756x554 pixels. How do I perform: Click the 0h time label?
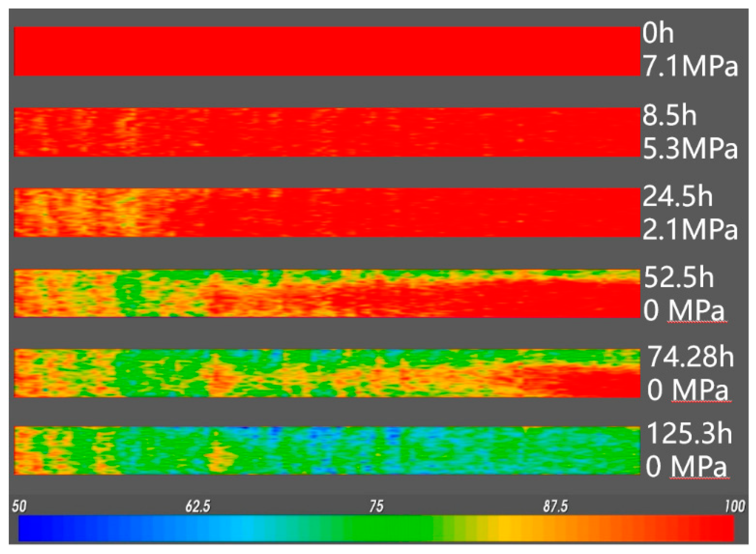(658, 33)
